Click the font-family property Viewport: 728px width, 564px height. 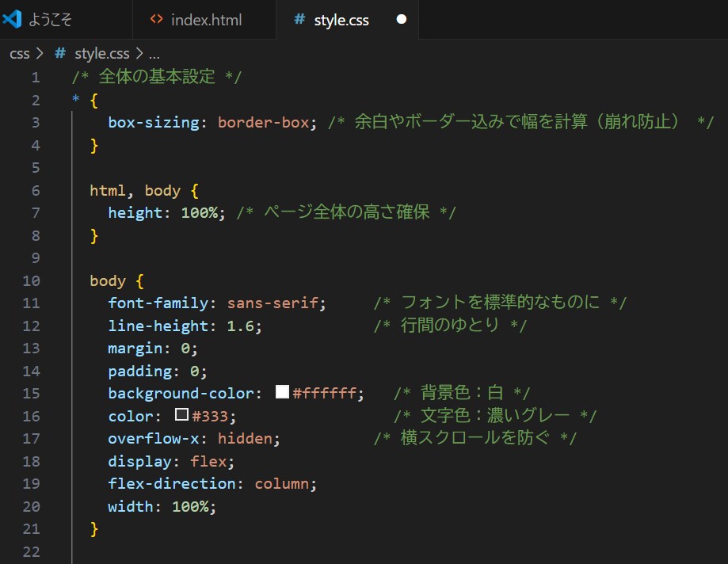pyautogui.click(x=158, y=303)
